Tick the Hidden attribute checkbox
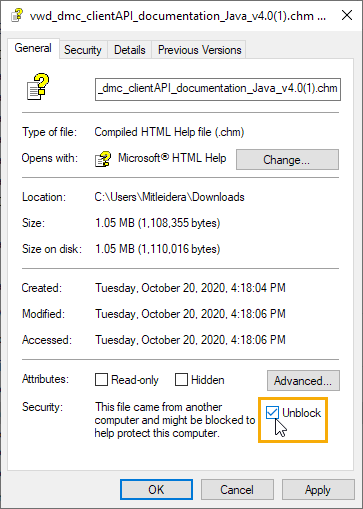Screen dimensions: 363x509 (181, 380)
